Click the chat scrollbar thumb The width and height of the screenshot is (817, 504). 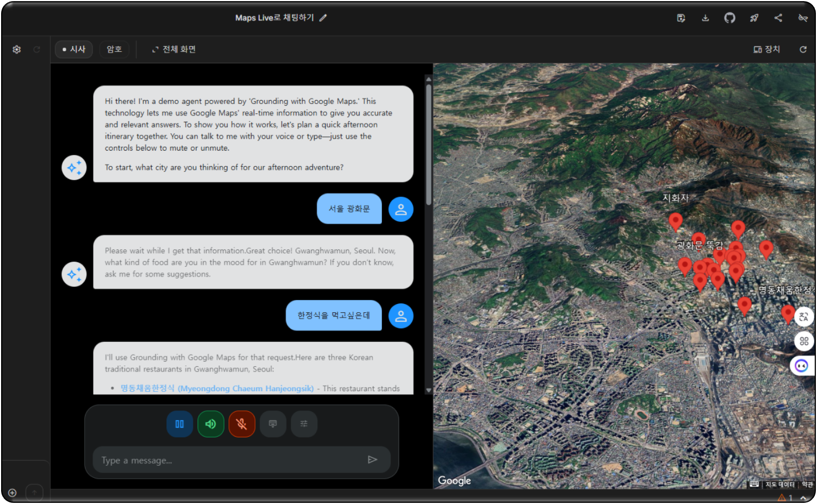[429, 144]
